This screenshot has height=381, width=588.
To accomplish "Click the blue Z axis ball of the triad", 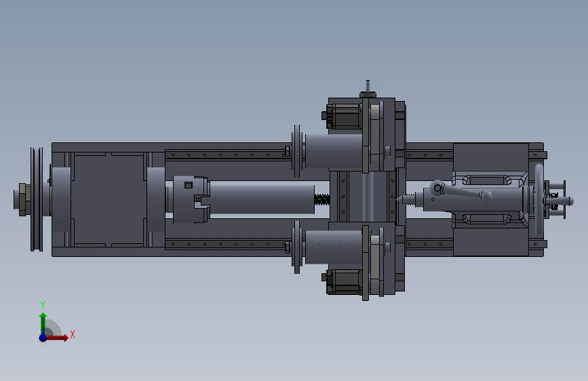I will click(43, 338).
